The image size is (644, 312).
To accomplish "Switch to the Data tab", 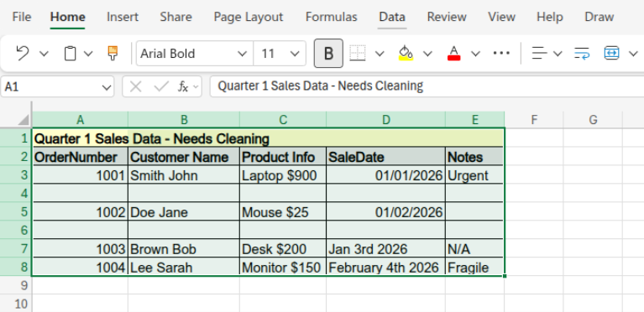I will tap(392, 17).
